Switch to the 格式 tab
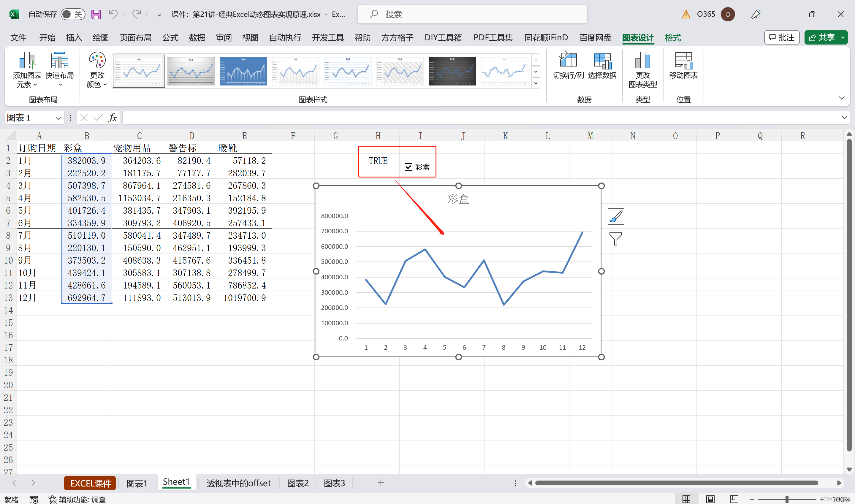The height and width of the screenshot is (504, 855). point(673,38)
